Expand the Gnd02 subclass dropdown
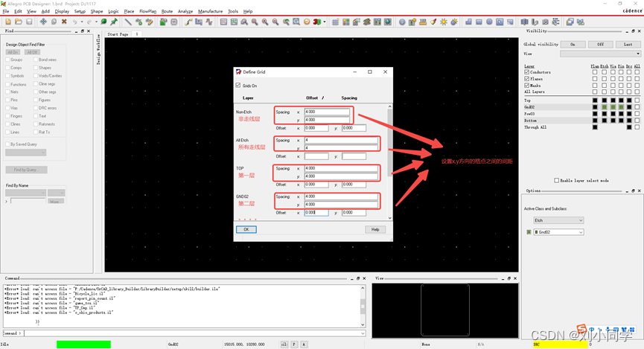 pos(558,232)
